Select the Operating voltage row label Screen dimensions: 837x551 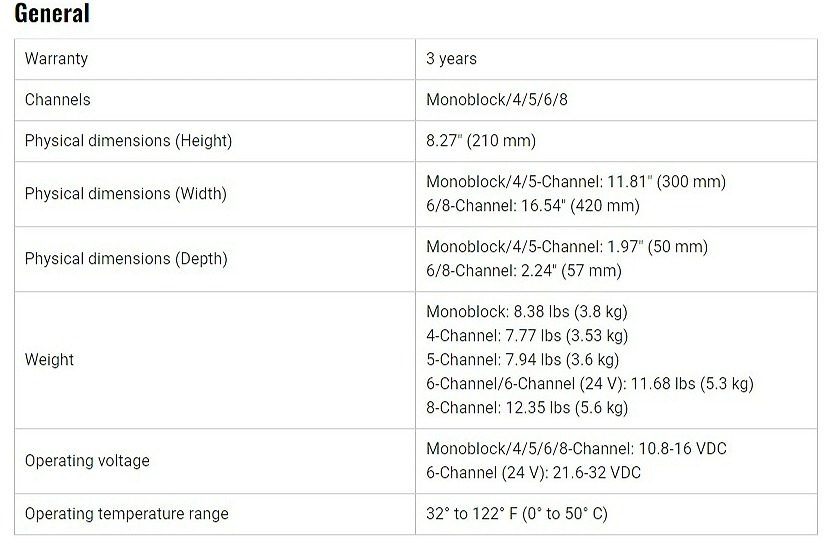pyautogui.click(x=87, y=461)
